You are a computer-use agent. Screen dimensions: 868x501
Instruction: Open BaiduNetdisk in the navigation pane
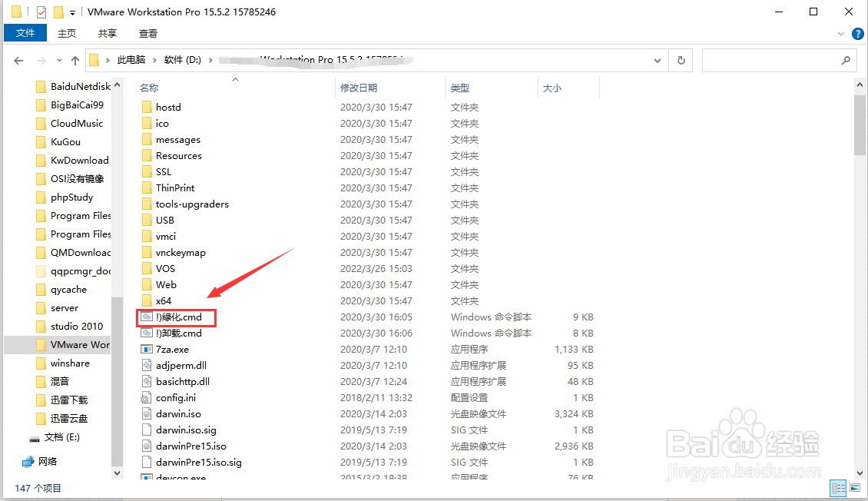coord(80,86)
